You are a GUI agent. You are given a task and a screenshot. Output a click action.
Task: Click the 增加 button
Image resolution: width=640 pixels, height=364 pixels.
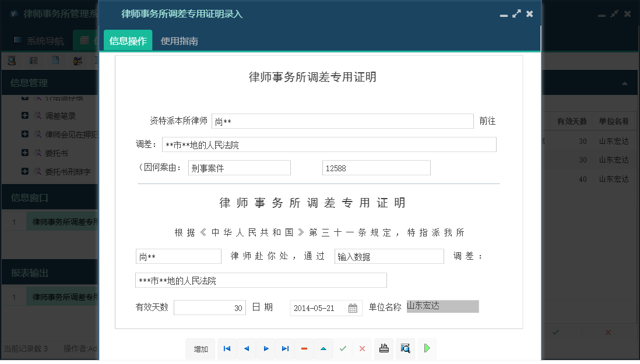pos(201,349)
